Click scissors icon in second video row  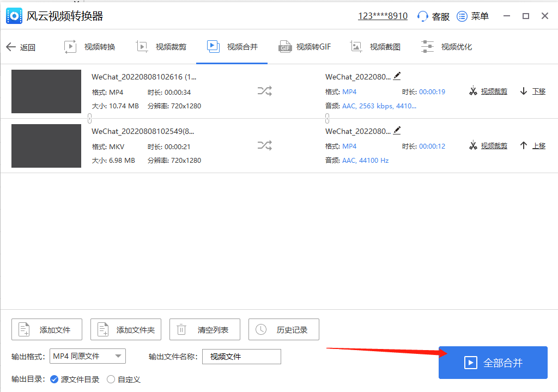pyautogui.click(x=473, y=145)
